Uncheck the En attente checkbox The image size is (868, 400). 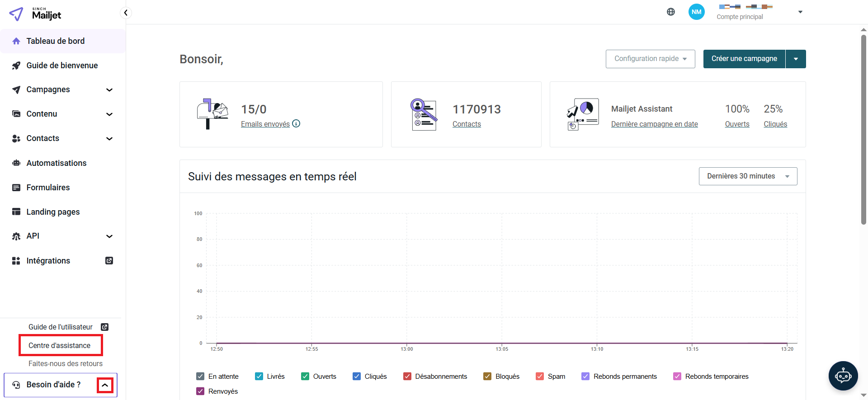pos(200,376)
